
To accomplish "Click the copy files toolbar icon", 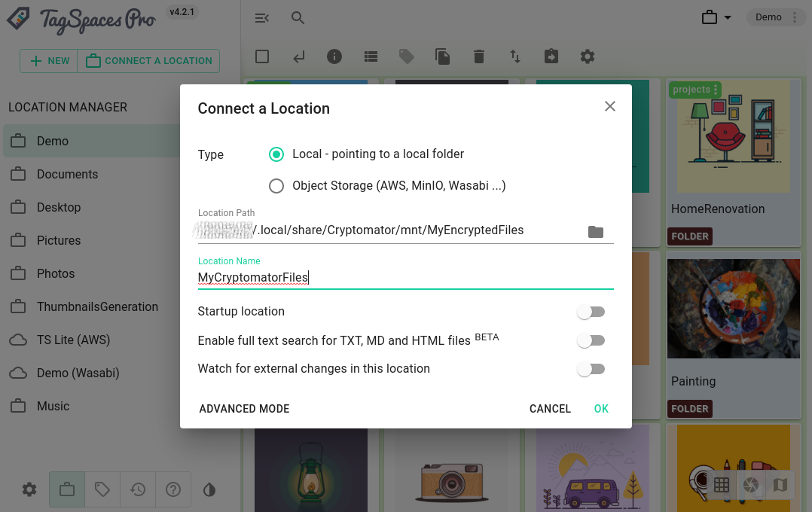I will tap(443, 56).
